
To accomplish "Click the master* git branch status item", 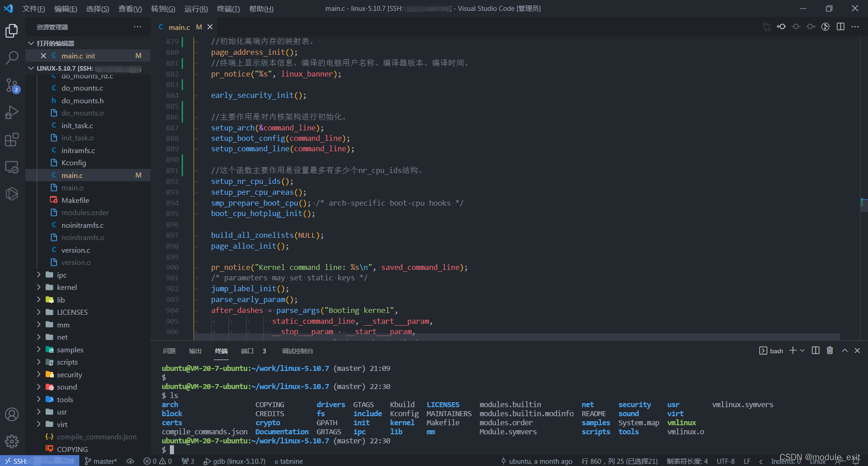I will click(101, 461).
